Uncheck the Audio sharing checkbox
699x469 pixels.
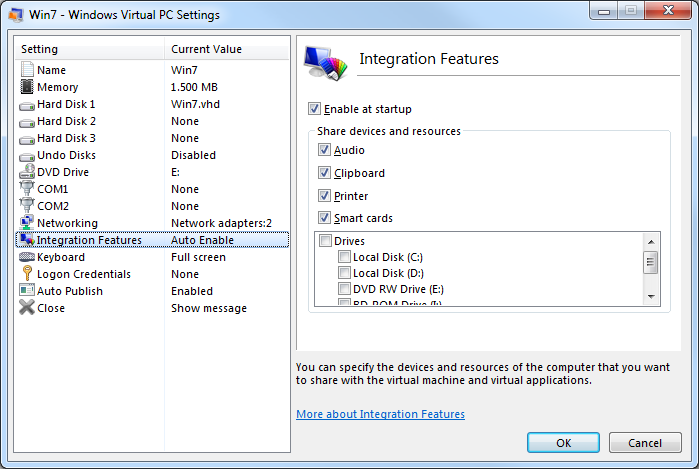(x=324, y=150)
